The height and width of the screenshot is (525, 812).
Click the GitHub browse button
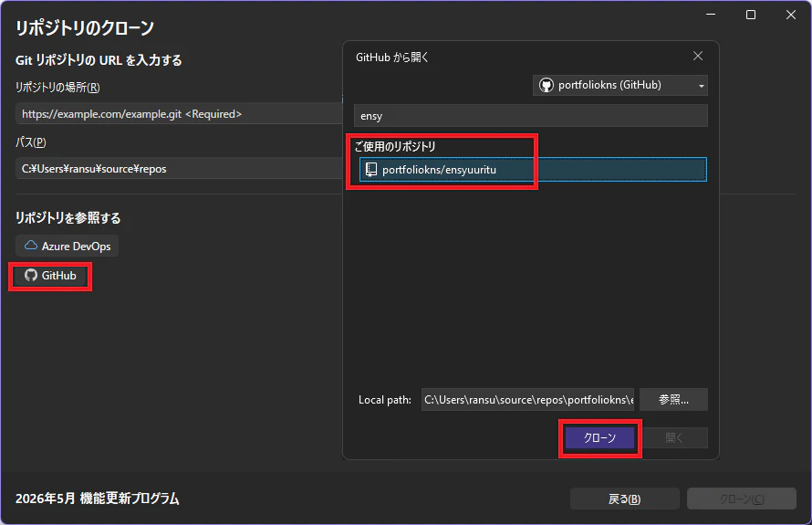(51, 276)
